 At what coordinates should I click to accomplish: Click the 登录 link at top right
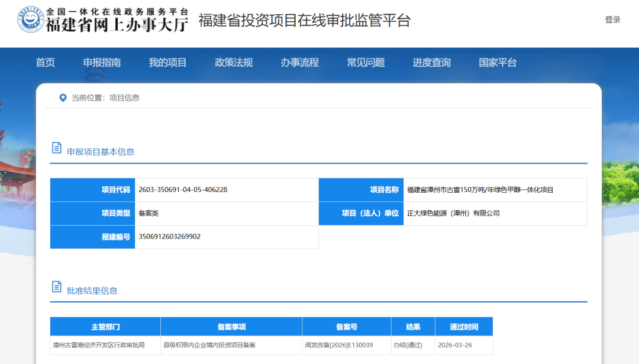(x=614, y=19)
